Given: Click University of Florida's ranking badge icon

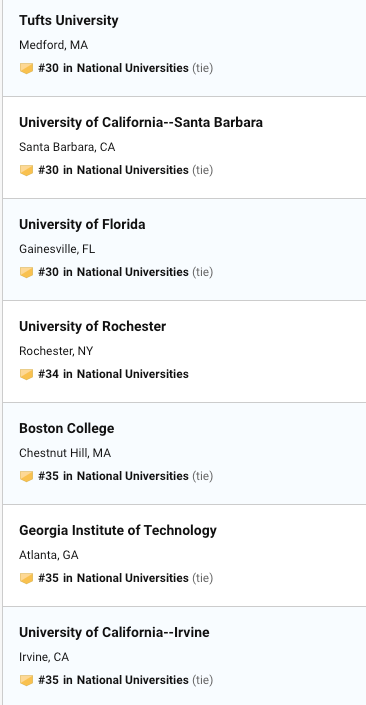Looking at the screenshot, I should pos(27,272).
